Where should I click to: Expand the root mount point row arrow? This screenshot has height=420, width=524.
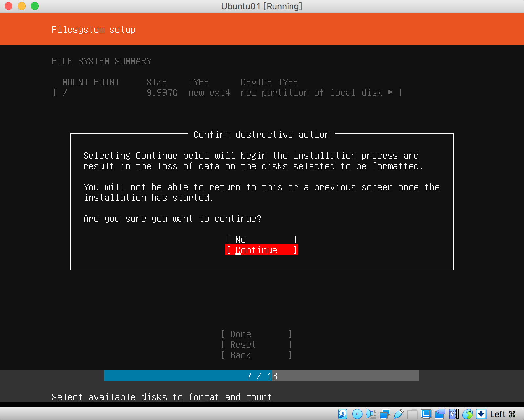tap(390, 92)
